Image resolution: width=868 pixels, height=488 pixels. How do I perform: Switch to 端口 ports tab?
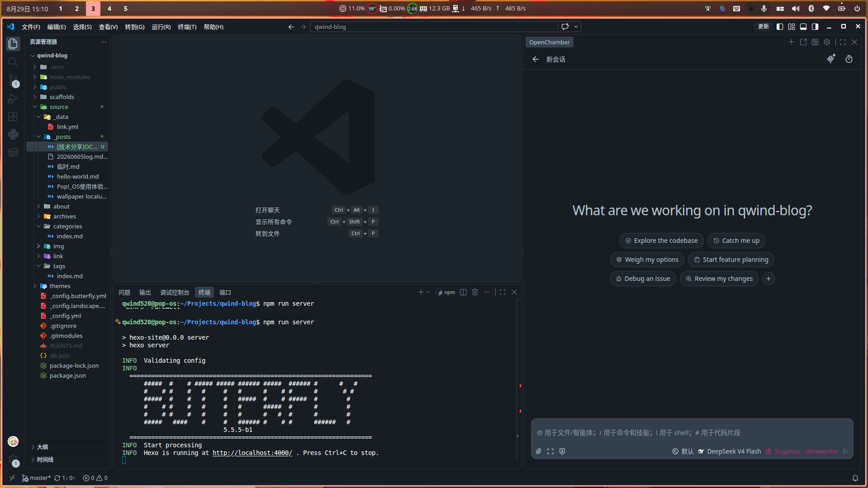click(225, 293)
